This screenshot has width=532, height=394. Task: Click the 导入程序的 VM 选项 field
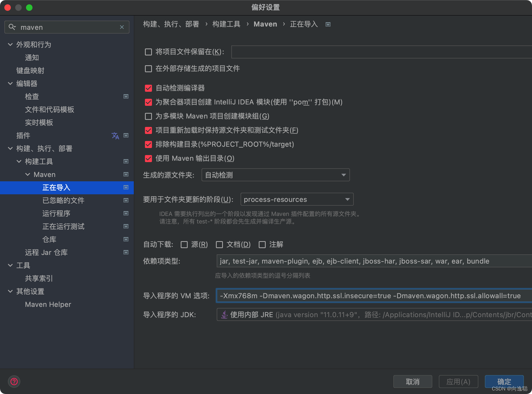click(374, 295)
